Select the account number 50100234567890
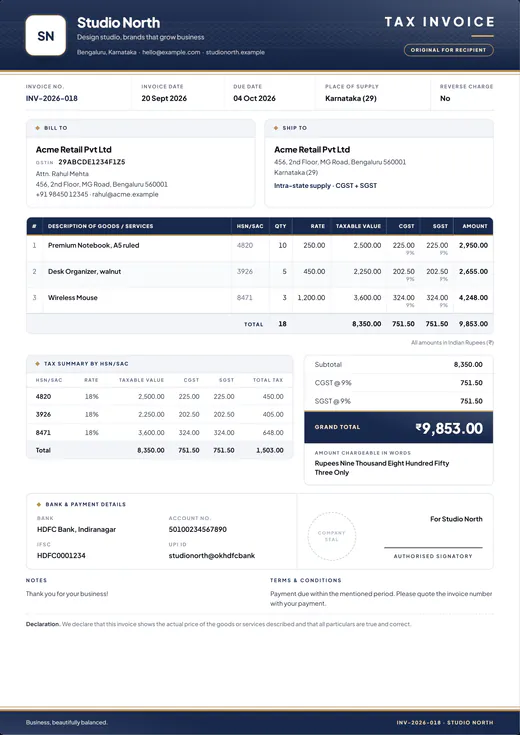Screen dimensions: 520x735 click(x=198, y=530)
